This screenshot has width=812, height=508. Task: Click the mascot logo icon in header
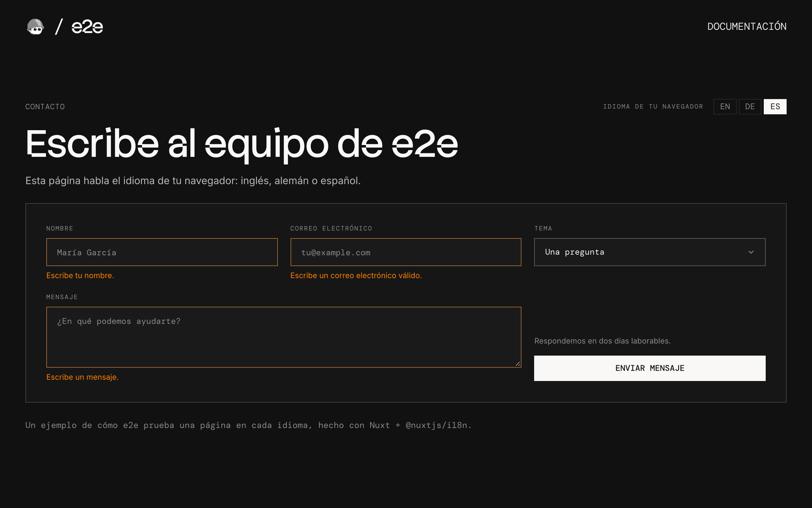35,27
